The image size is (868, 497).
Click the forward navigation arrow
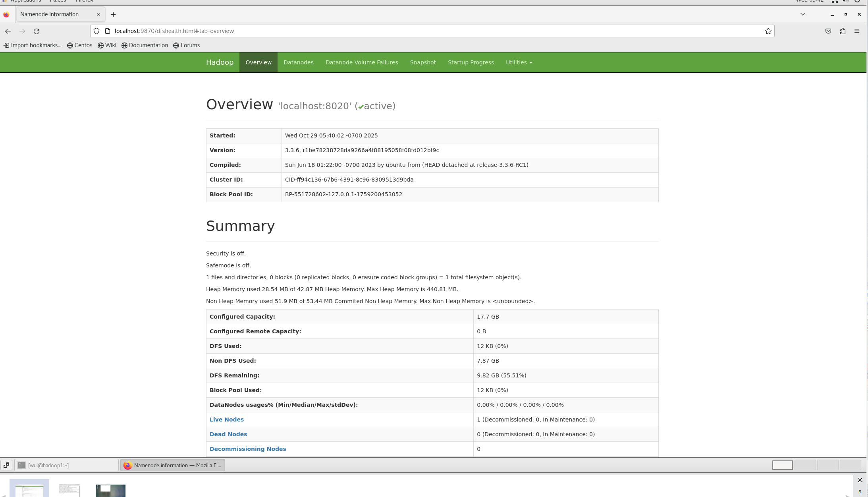pyautogui.click(x=22, y=31)
